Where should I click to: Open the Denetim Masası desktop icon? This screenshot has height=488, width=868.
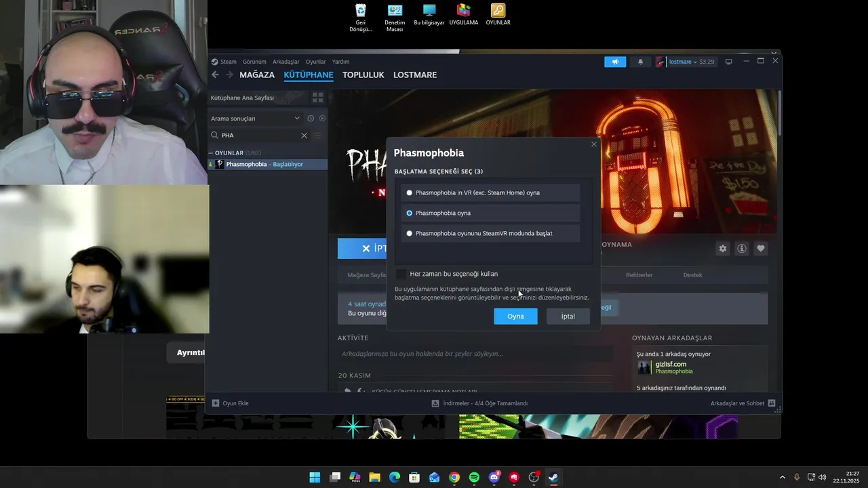coord(395,18)
